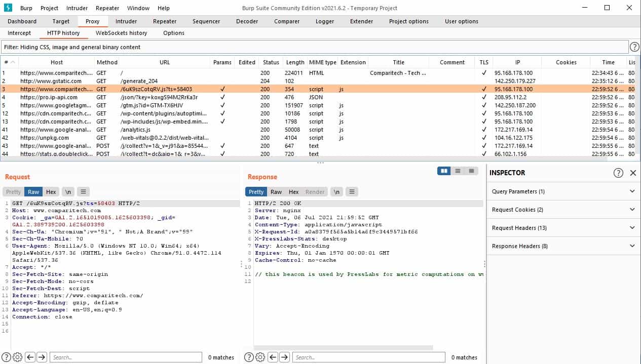
Task: Switch to the Sequencer tab
Action: coord(206,21)
